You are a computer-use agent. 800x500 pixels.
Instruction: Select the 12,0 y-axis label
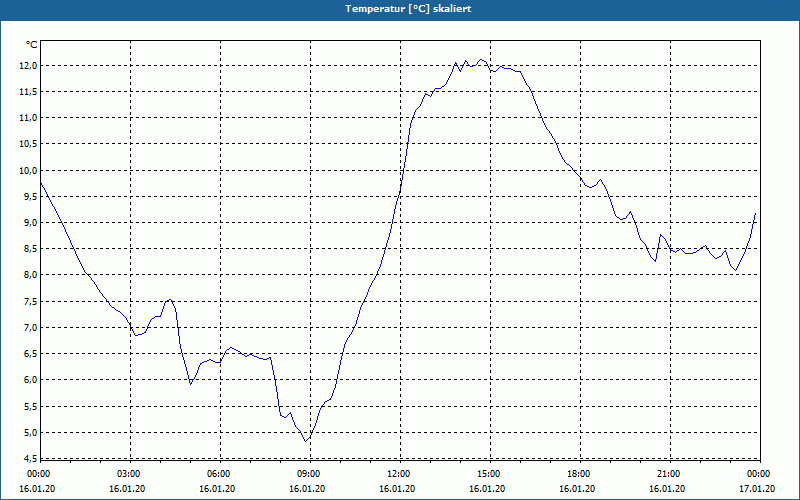[29, 65]
